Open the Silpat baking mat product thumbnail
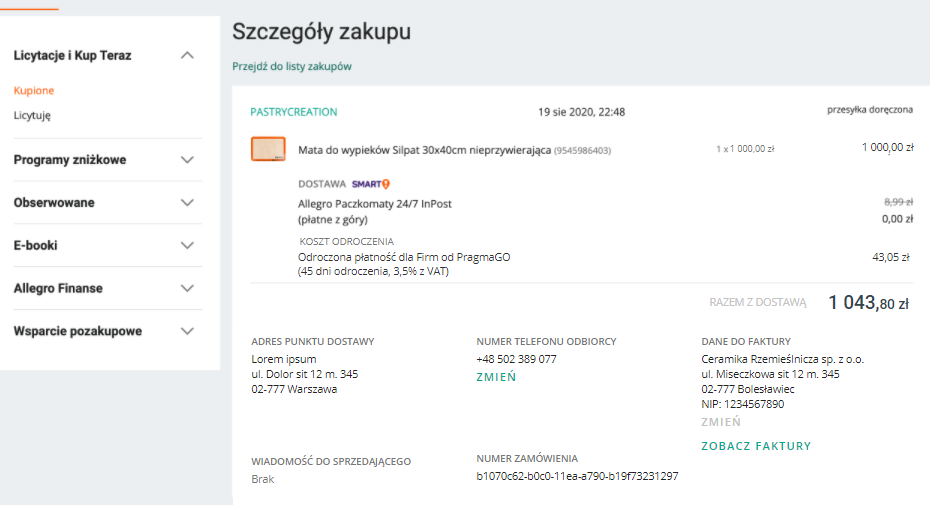The image size is (930, 505). point(268,149)
